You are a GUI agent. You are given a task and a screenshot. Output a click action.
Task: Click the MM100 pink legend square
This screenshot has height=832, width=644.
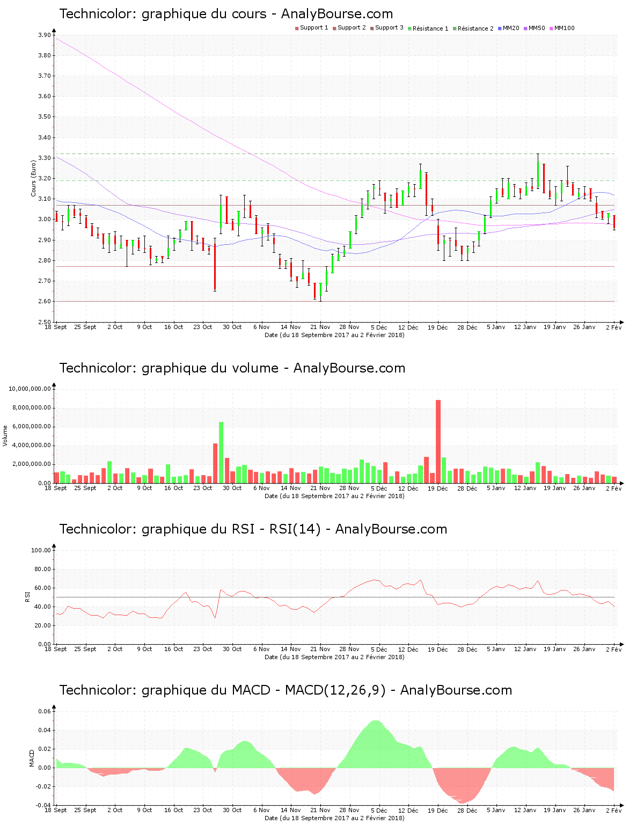tap(551, 28)
